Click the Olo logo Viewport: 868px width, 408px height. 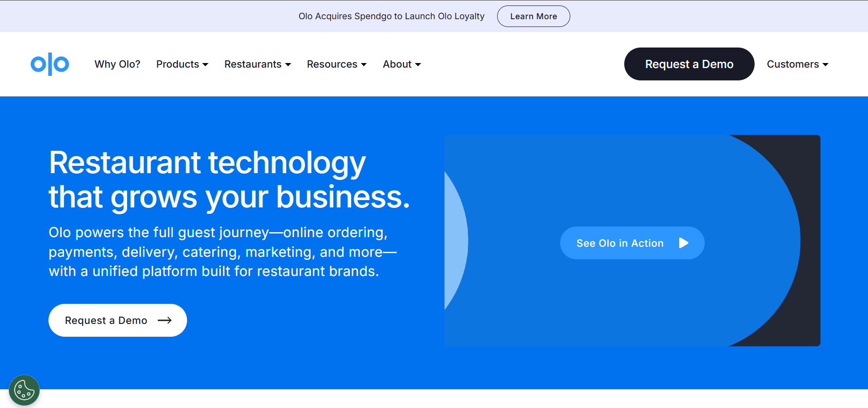50,64
